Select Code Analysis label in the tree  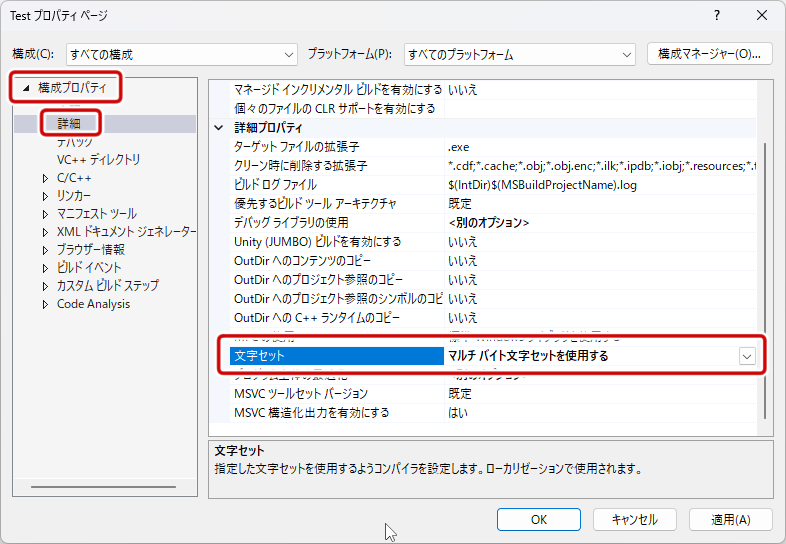click(x=93, y=304)
